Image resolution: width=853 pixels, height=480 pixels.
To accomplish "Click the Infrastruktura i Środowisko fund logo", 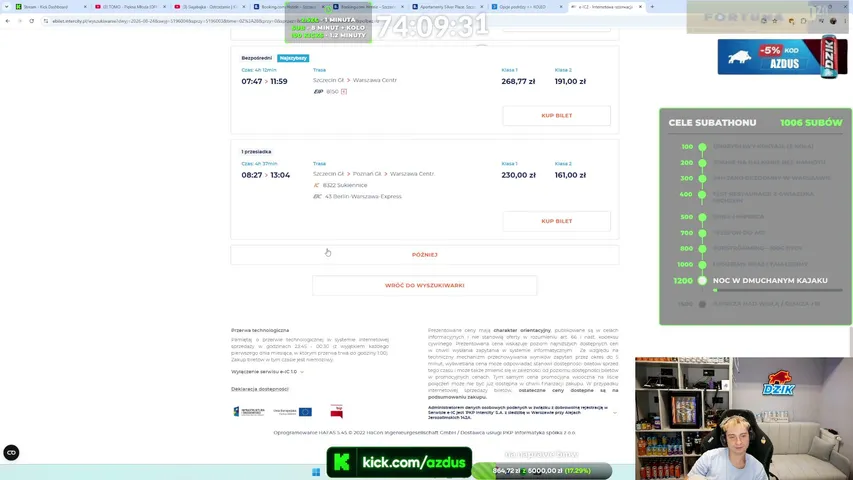I will click(x=249, y=411).
